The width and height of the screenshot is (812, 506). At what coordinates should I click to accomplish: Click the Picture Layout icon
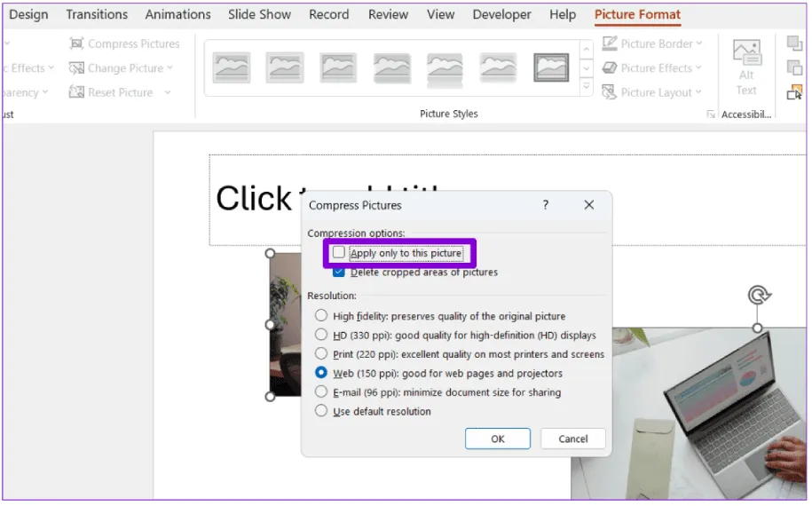[x=609, y=92]
